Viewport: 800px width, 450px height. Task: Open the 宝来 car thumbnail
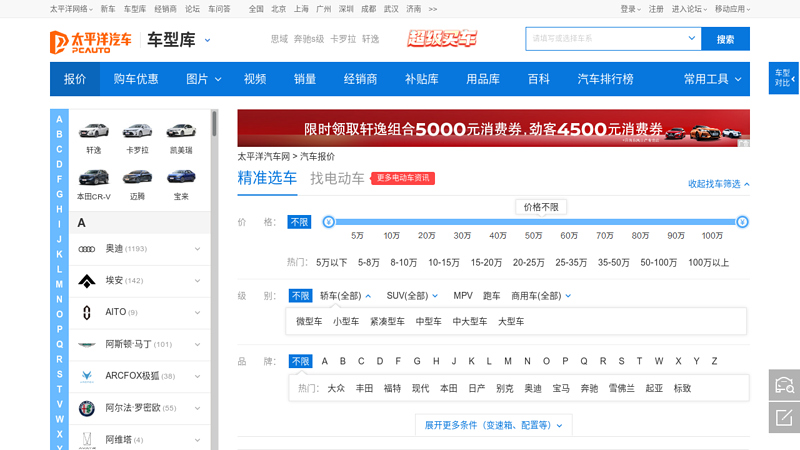pyautogui.click(x=181, y=177)
